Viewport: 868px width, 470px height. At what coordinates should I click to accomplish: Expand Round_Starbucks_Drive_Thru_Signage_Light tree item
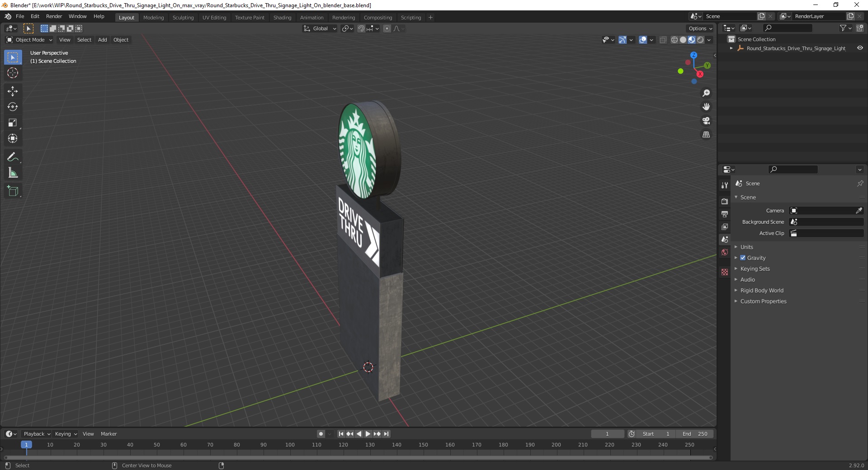pos(731,48)
